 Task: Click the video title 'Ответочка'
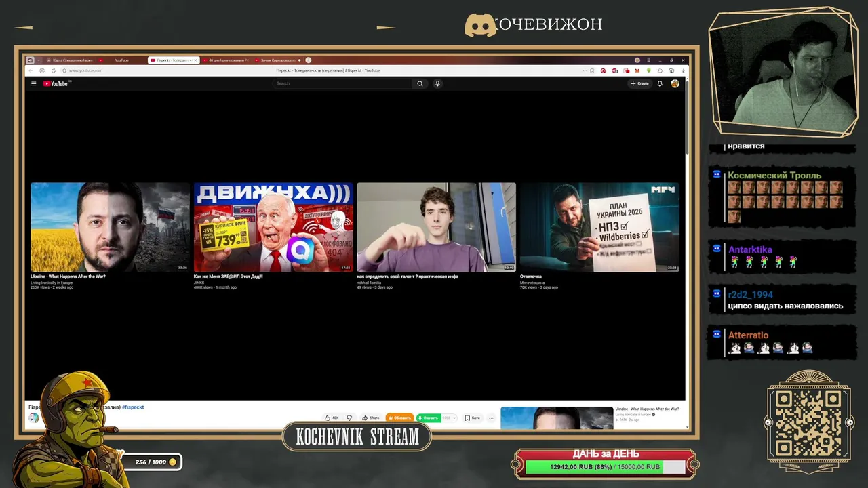(x=531, y=277)
